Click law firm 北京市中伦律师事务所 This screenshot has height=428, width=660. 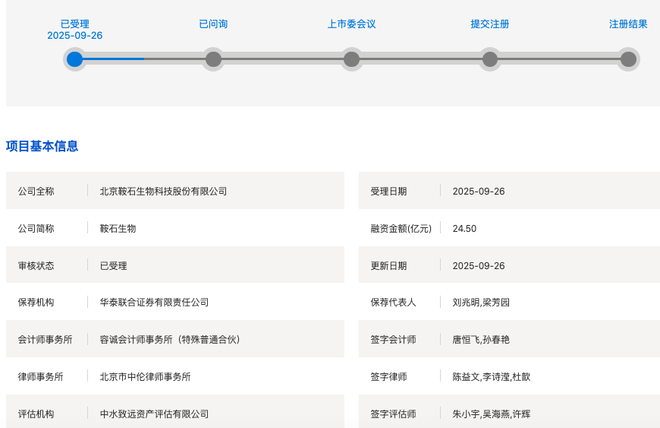point(145,377)
